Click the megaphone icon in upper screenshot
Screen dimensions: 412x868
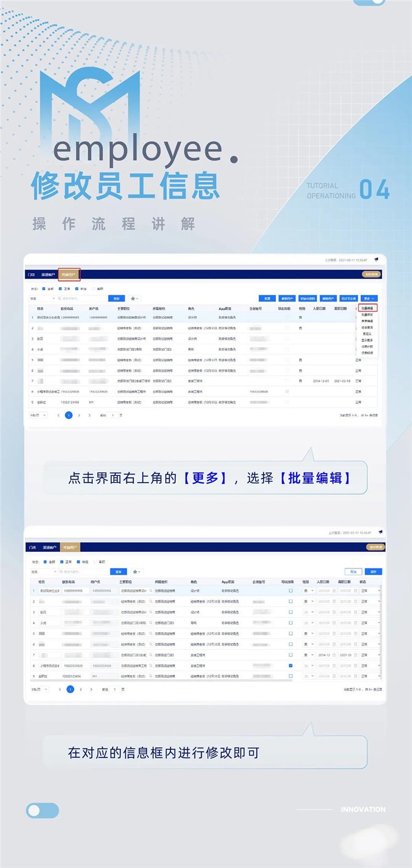coord(376,259)
